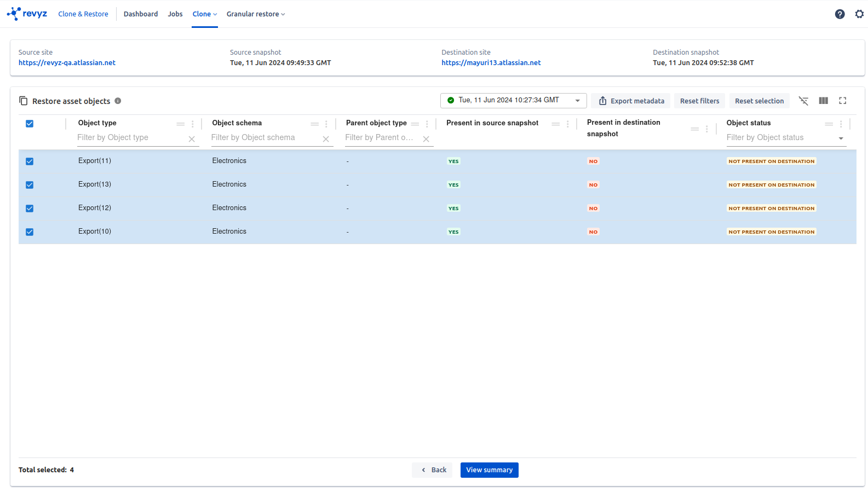This screenshot has width=868, height=498.
Task: Click Present in destination snapshot reorder handle
Action: [695, 129]
